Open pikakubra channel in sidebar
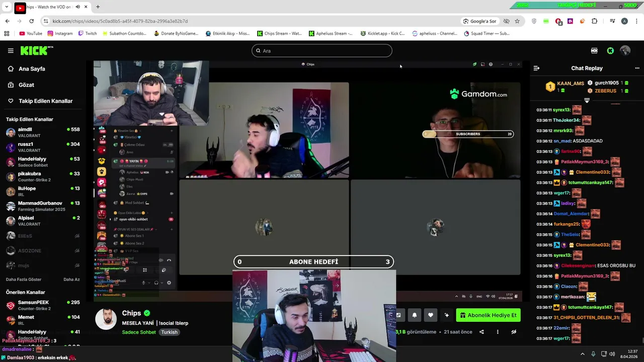 [x=43, y=177]
